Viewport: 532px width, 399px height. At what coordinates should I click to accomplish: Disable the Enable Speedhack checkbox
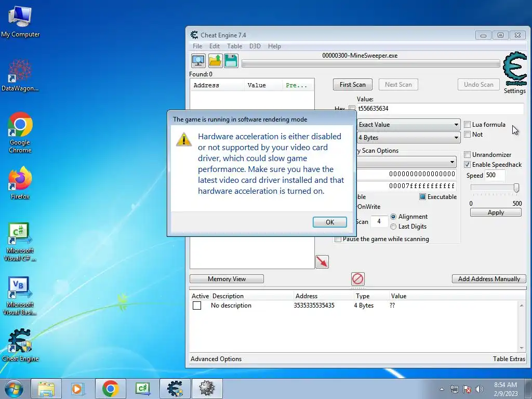click(467, 165)
